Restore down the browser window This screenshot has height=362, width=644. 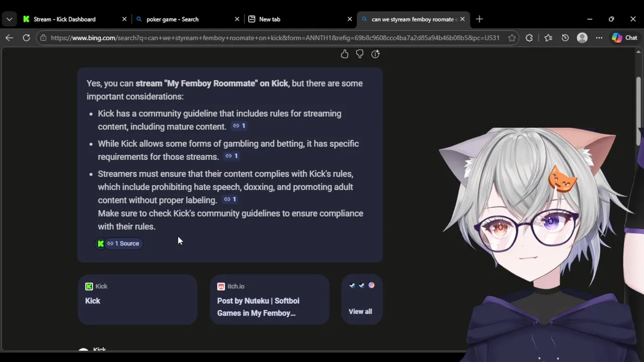click(611, 19)
